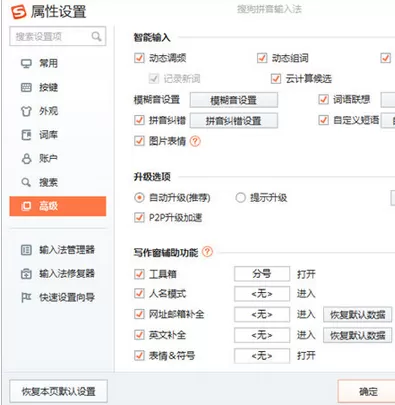This screenshot has width=395, height=405.
Task: Click the <无> hotkey field for 人名模式
Action: [262, 294]
